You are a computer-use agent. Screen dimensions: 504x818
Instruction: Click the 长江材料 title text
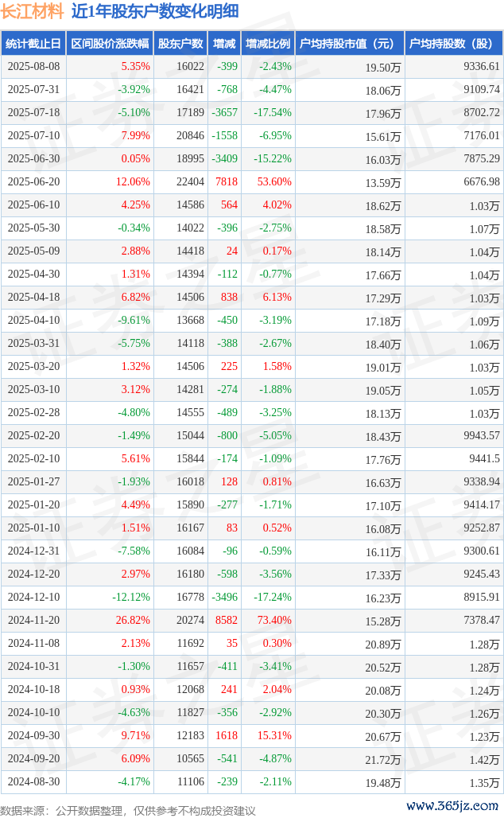click(33, 11)
